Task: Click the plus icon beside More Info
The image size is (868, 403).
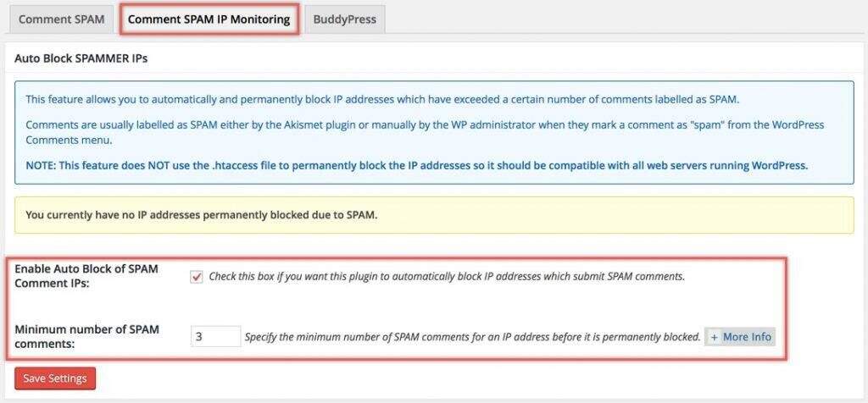Action: coord(715,336)
